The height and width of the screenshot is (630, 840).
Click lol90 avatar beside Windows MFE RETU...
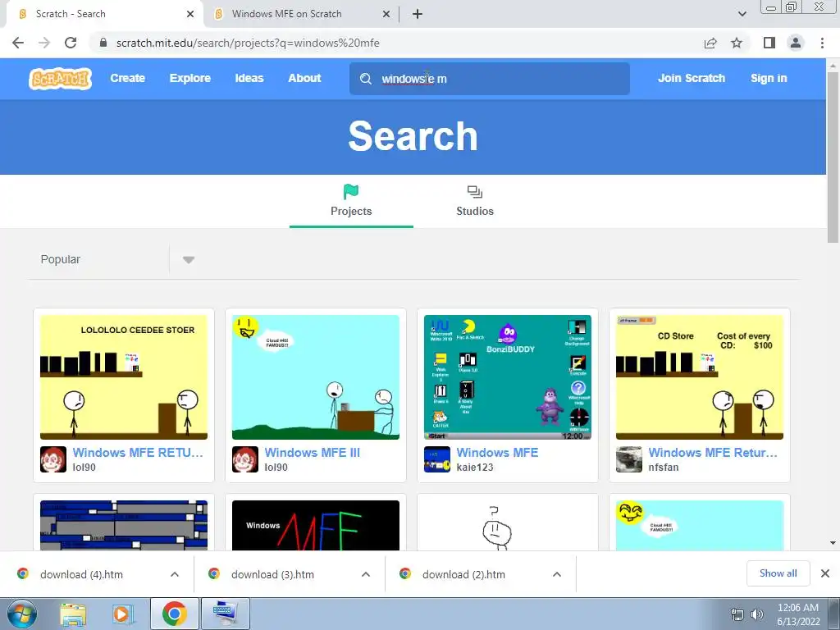[x=53, y=459]
